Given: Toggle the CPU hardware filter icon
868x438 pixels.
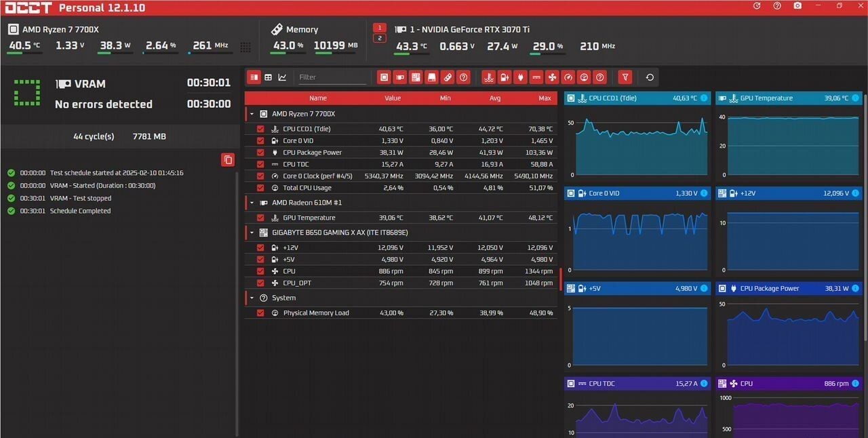Looking at the screenshot, I should (x=384, y=77).
